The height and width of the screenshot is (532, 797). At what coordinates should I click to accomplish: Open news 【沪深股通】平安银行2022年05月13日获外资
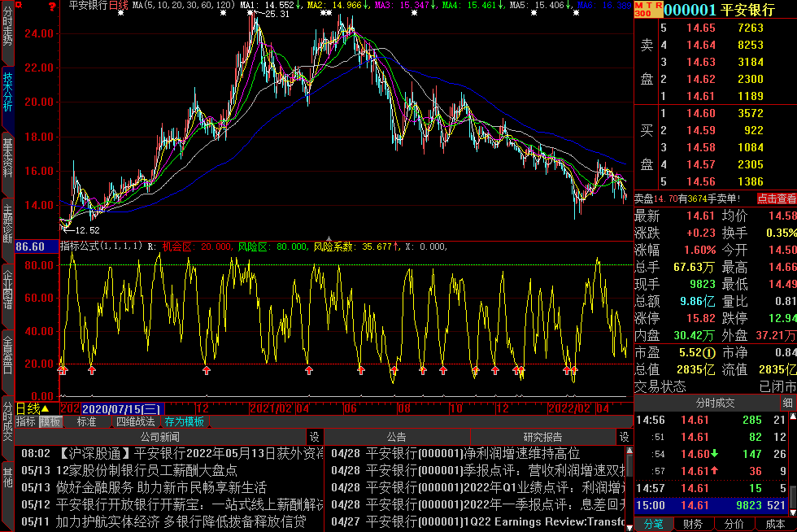click(x=171, y=453)
